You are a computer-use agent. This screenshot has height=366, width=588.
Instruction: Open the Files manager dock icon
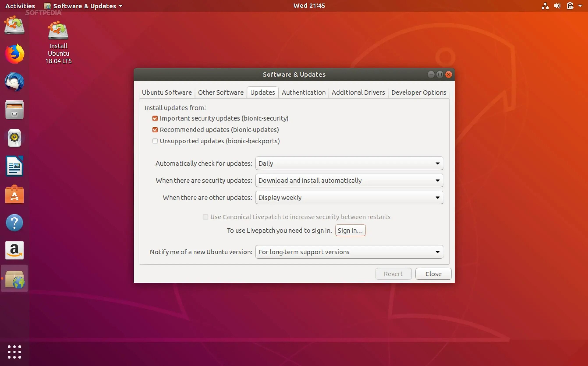(x=14, y=110)
